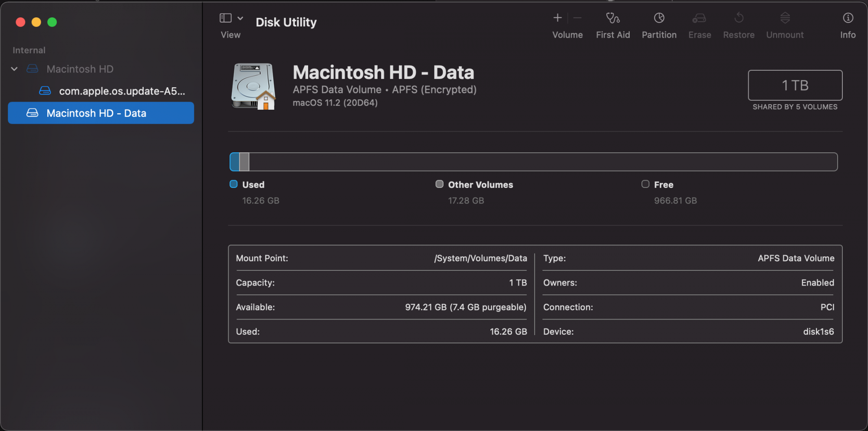Click the com.apple.os.update volume icon
The height and width of the screenshot is (431, 868).
[45, 91]
